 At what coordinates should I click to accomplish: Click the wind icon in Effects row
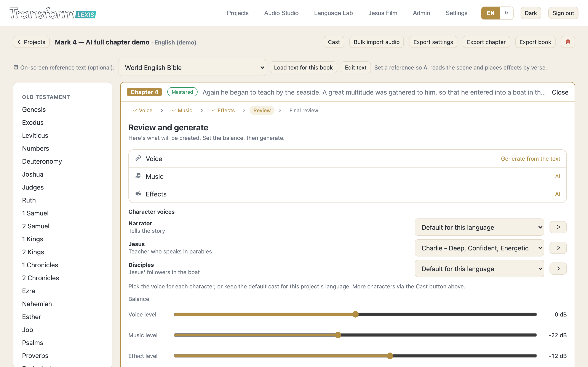coord(138,194)
